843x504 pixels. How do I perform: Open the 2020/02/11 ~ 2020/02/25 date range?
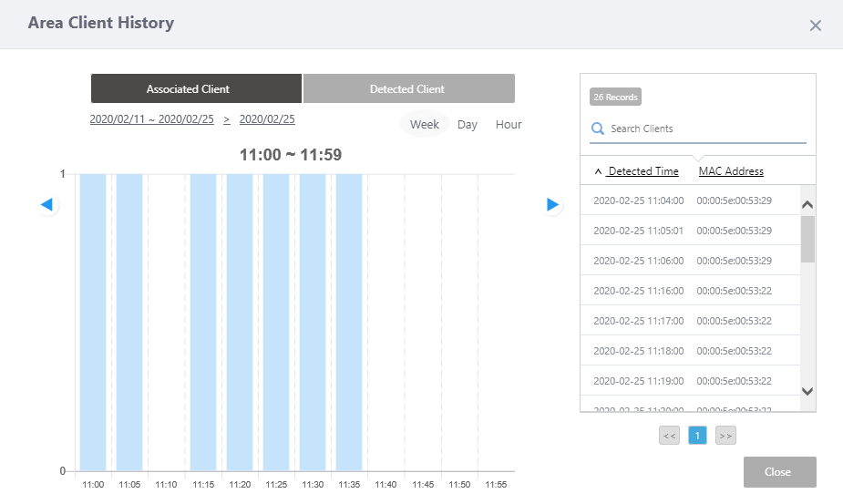[152, 119]
